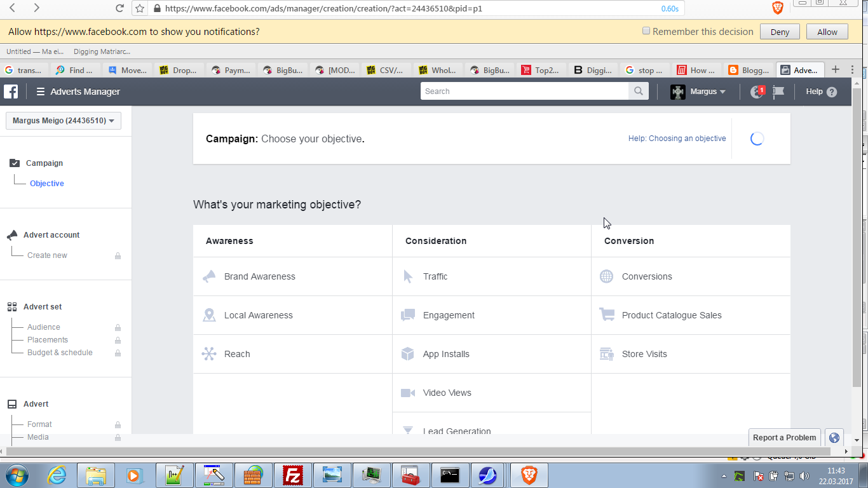868x488 pixels.
Task: Click the Report a Problem button
Action: 785,438
